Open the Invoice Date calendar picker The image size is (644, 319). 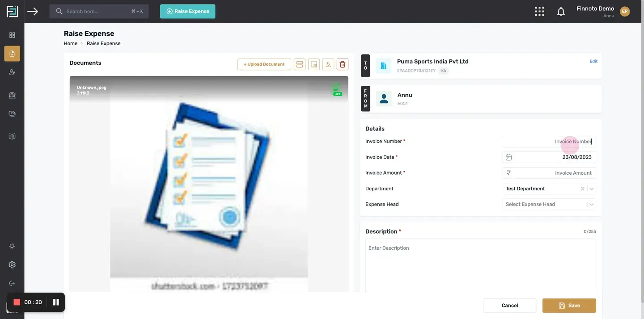[508, 157]
